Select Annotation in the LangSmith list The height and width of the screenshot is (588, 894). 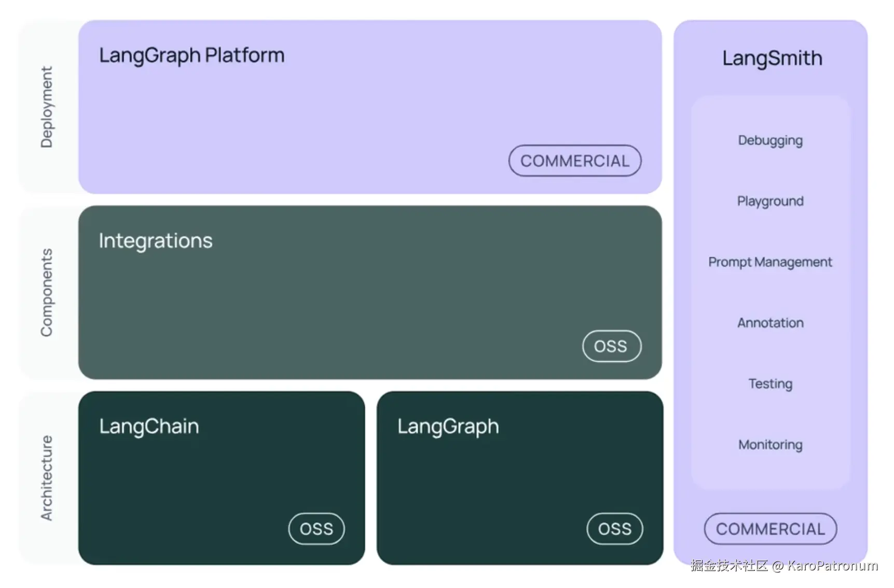pos(770,323)
